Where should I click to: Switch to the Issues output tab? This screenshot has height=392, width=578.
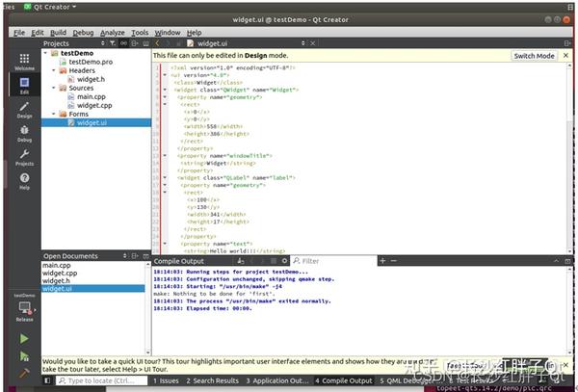click(166, 380)
